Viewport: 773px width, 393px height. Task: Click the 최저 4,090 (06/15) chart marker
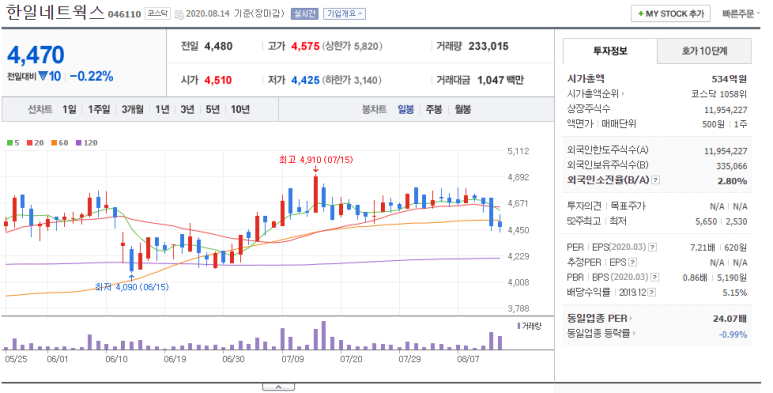pos(132,287)
